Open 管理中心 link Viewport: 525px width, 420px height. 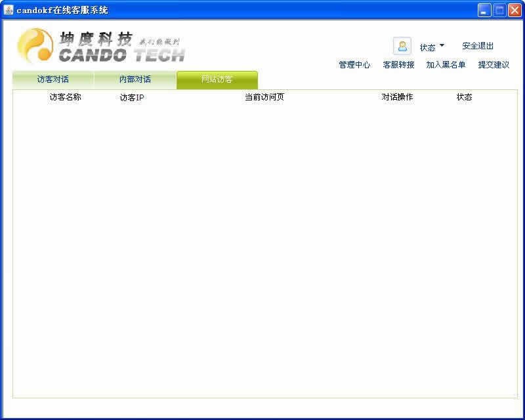[x=354, y=65]
